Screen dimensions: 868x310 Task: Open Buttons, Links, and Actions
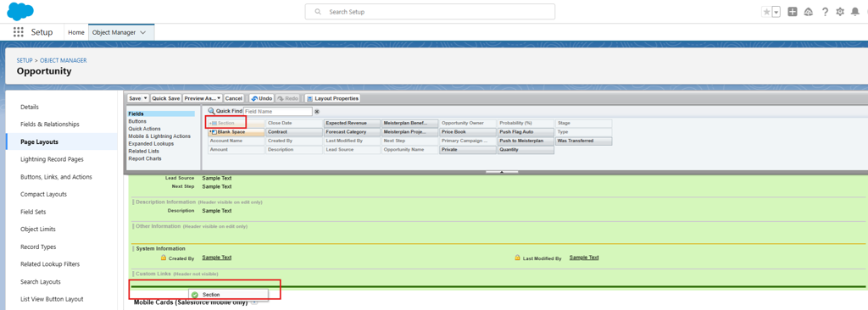pyautogui.click(x=56, y=176)
